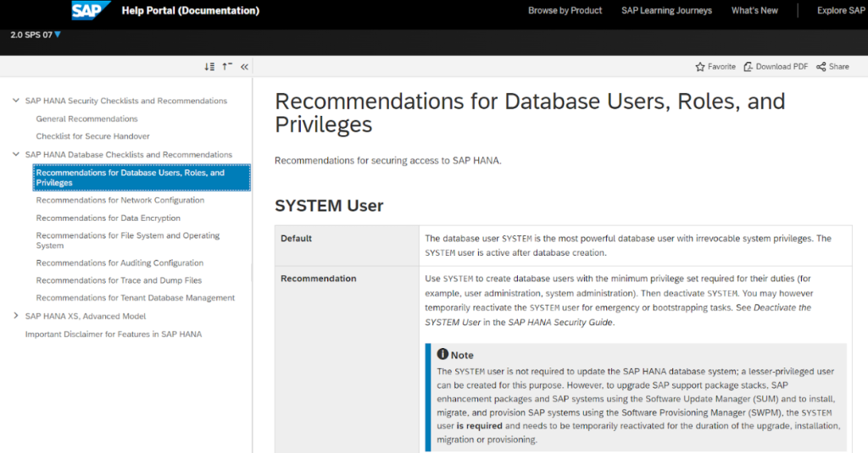Click the Share button label

839,66
